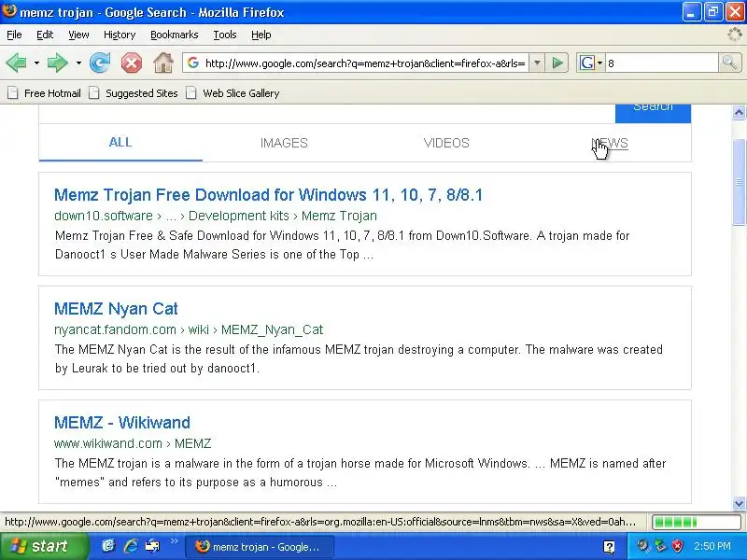Open the search engine selector dropdown
Screen dimensions: 747x560
click(x=591, y=63)
